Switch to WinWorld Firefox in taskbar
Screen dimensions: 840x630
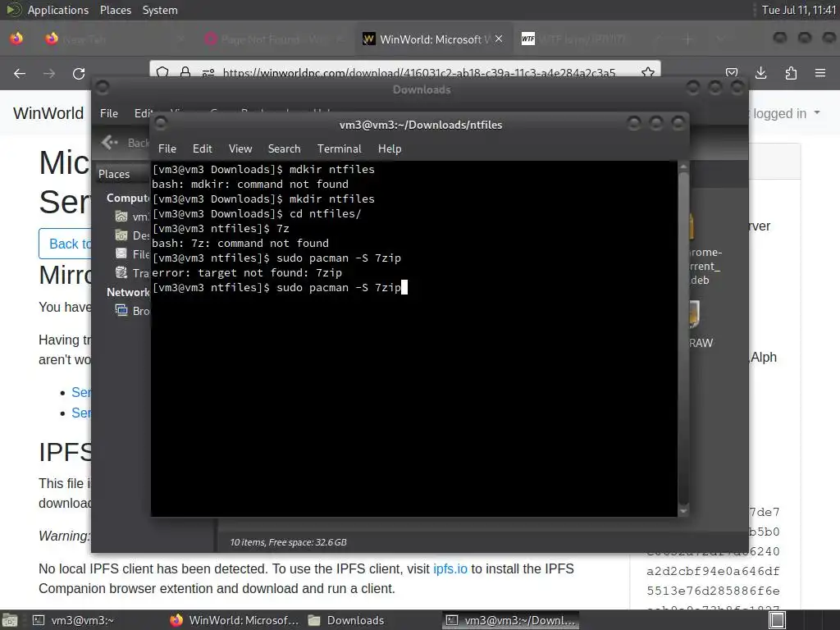pos(235,620)
